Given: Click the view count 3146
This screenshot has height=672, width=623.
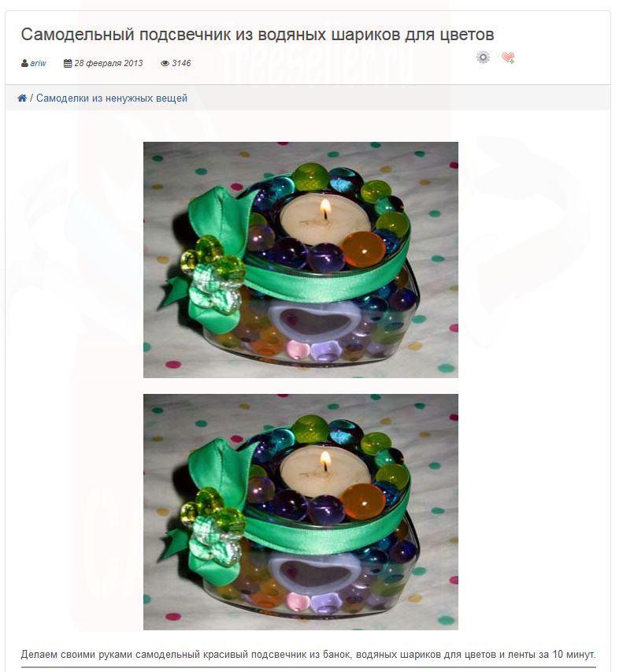Looking at the screenshot, I should pyautogui.click(x=181, y=64).
